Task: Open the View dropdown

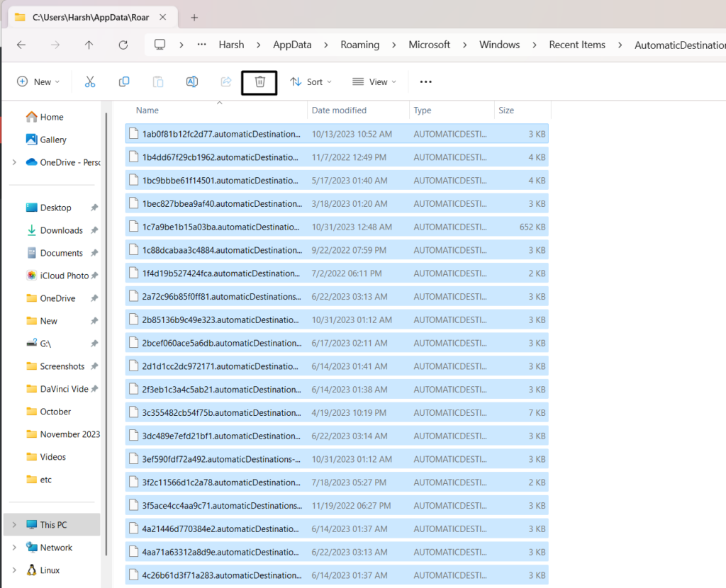Action: 374,82
